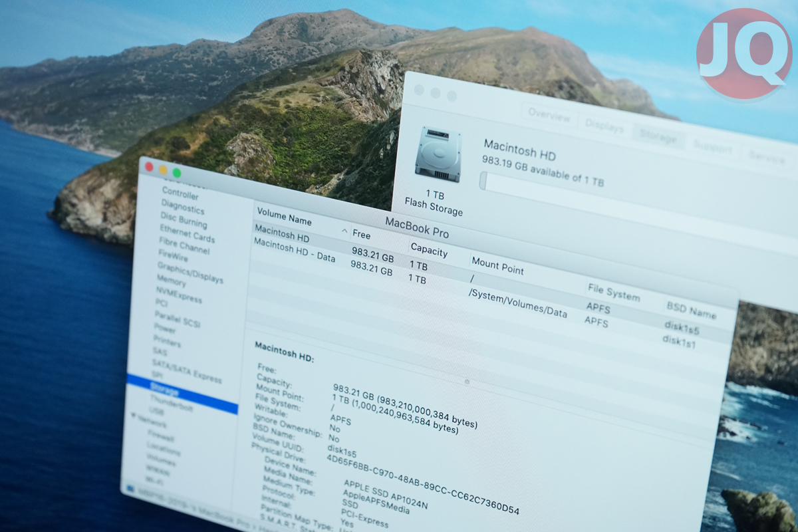Click the MacBook Pro window title

416,228
